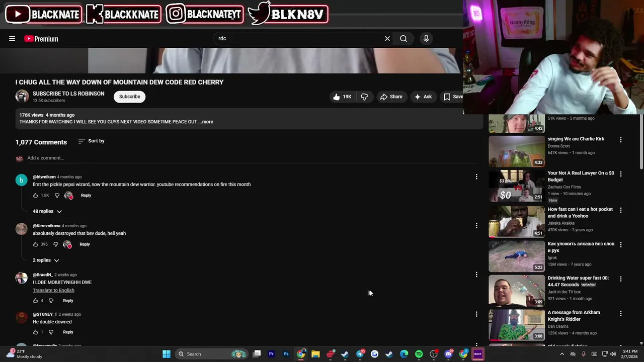Open options for 'Как уложить алкаша' video
The height and width of the screenshot is (362, 644).
[x=620, y=244]
